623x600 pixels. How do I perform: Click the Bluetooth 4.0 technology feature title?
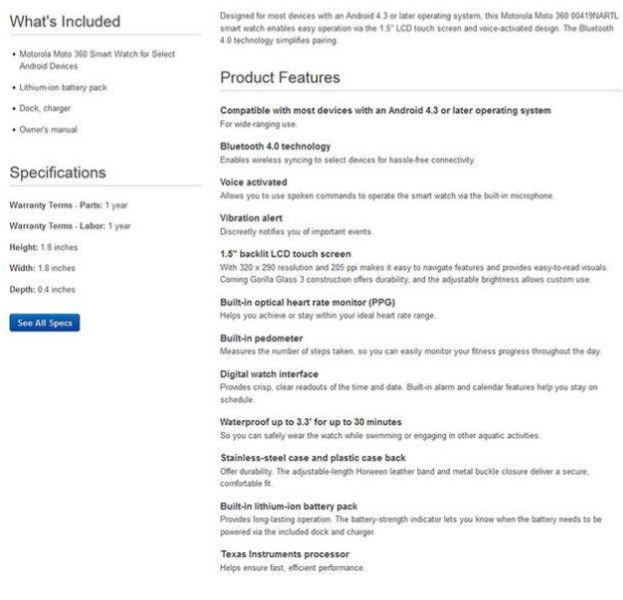[274, 146]
